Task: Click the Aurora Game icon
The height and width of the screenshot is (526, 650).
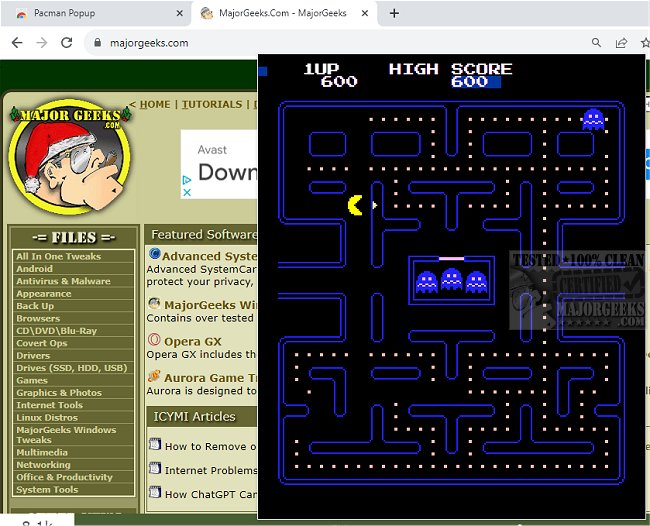Action: [x=154, y=376]
